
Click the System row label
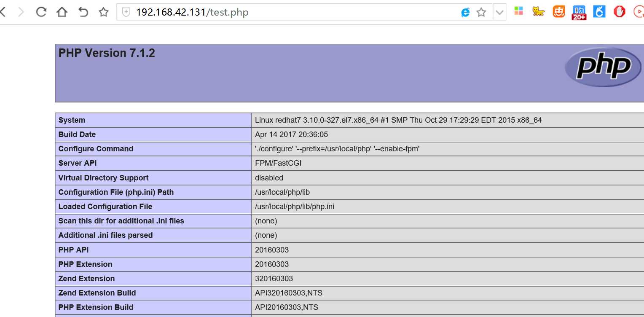[x=72, y=120]
